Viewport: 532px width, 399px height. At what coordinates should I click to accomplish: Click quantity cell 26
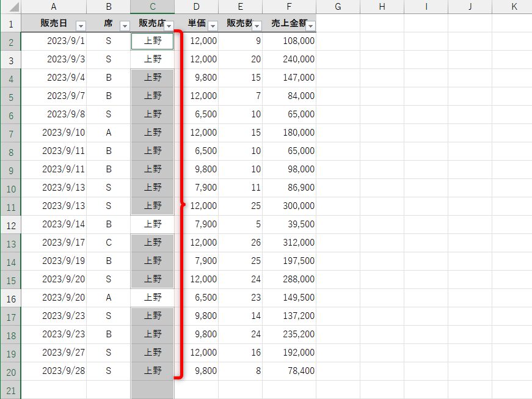tap(240, 243)
